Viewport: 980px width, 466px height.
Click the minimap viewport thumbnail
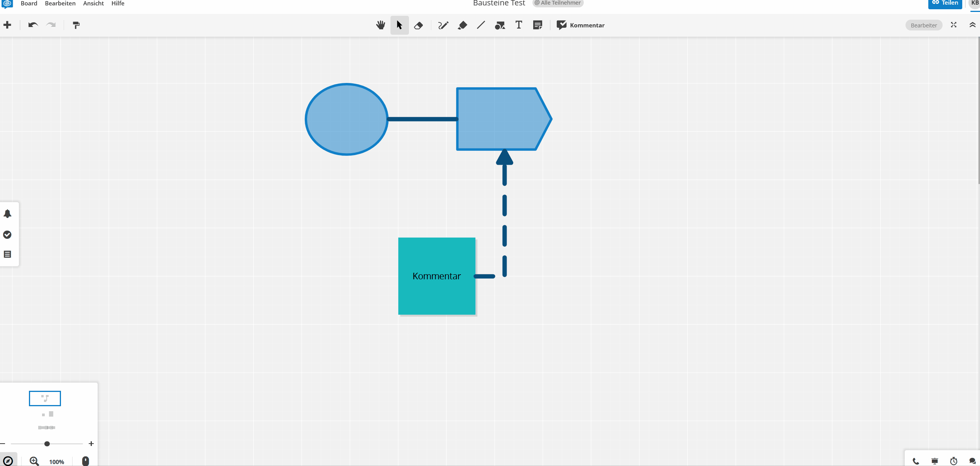(45, 398)
